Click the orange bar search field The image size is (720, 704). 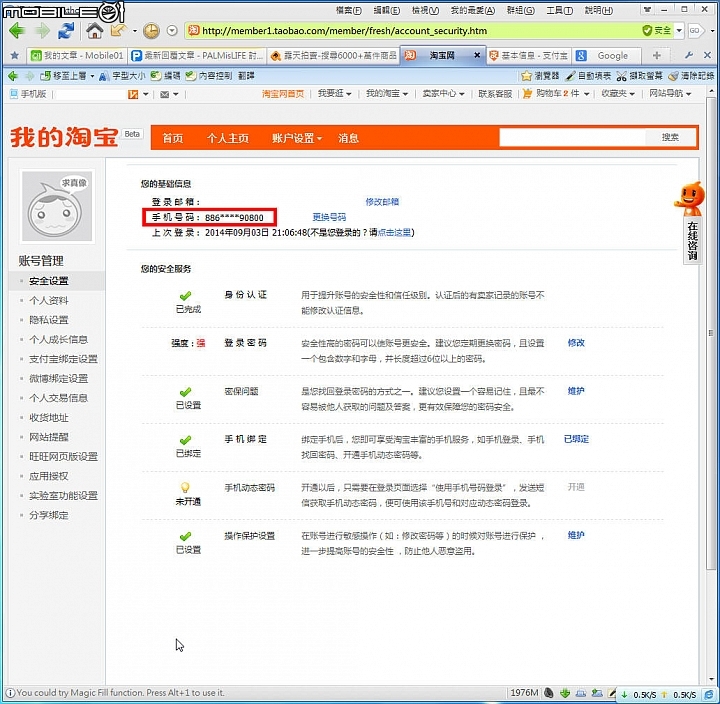(573, 137)
